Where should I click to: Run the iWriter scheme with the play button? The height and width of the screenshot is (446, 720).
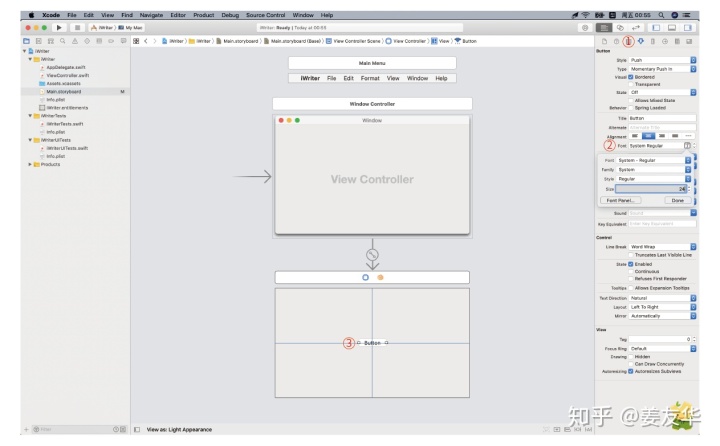(x=59, y=28)
